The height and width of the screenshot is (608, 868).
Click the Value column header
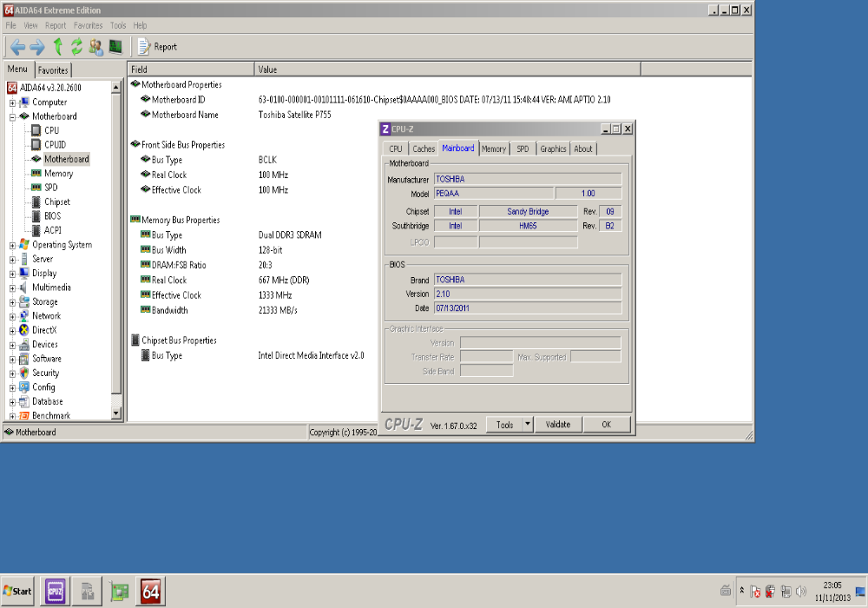tap(447, 69)
